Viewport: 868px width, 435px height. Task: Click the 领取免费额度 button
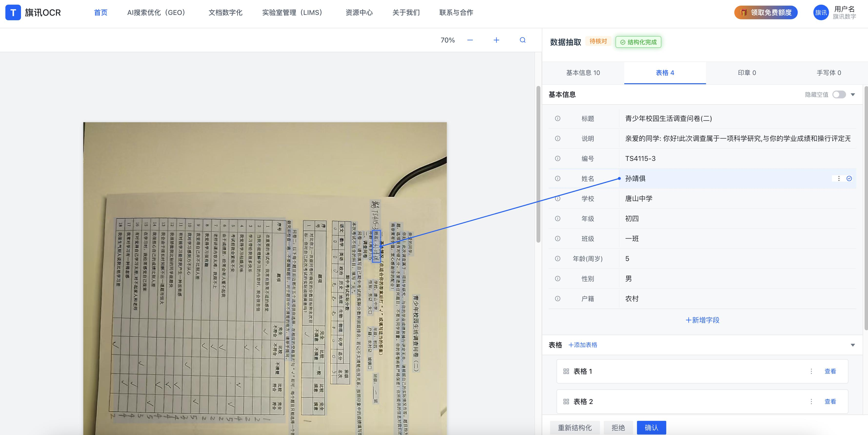coord(766,12)
